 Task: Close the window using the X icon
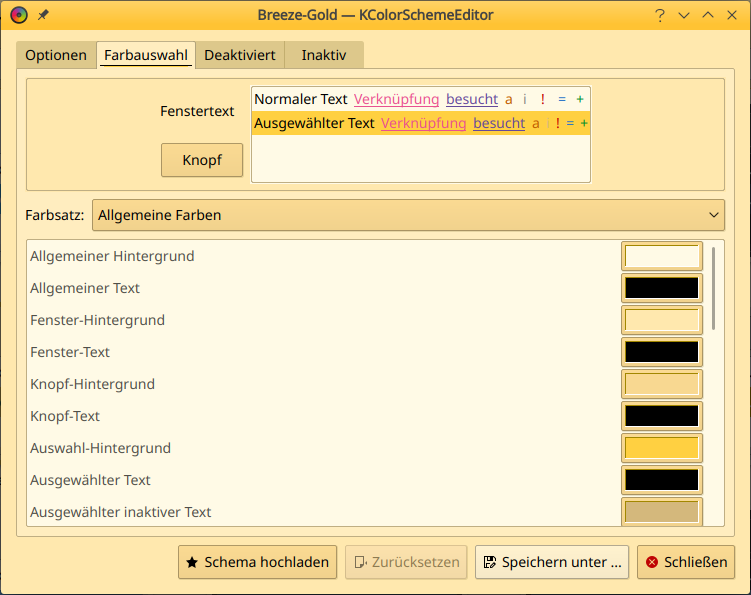732,15
